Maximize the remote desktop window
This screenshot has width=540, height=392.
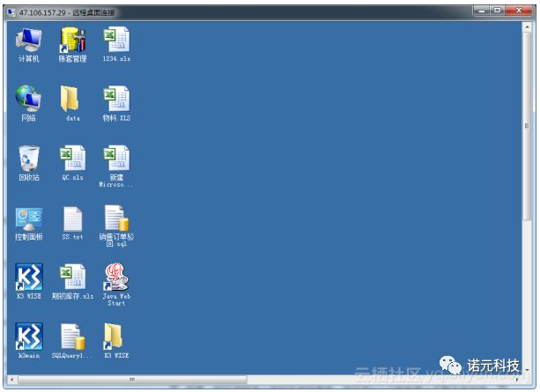(498, 11)
